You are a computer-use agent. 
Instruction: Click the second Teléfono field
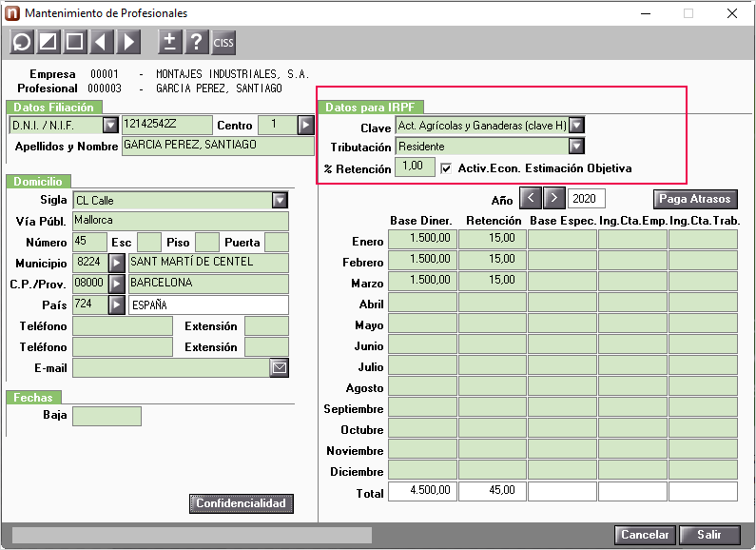123,347
